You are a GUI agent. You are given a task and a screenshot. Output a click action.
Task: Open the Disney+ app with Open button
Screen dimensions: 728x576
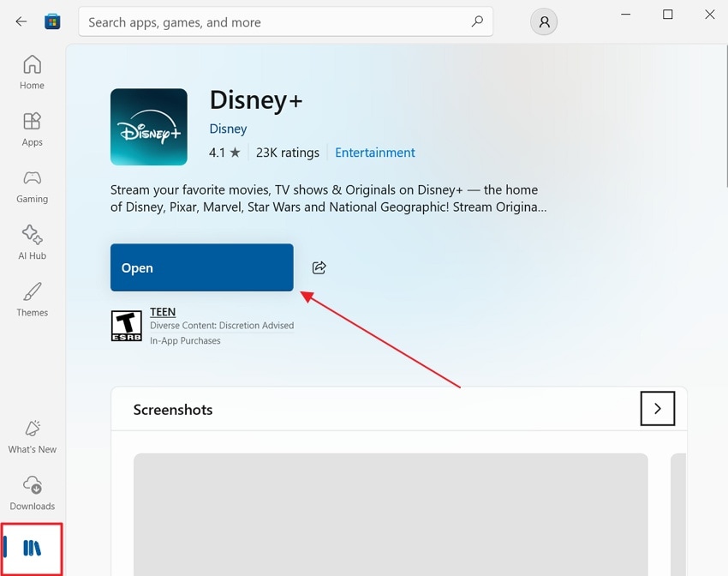(202, 267)
